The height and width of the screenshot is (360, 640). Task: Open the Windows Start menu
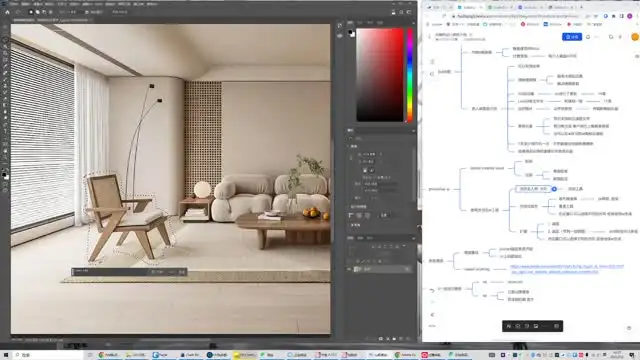[x=6, y=355]
